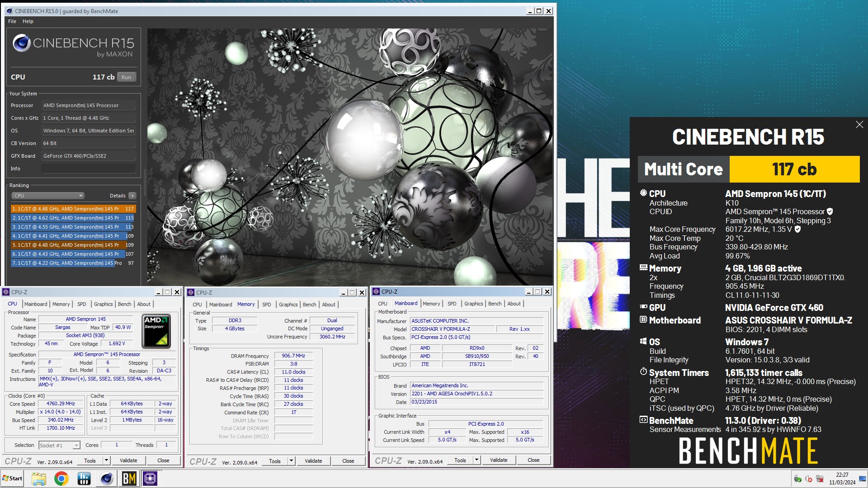
Task: Expand Tools dropdown arrow in left CPU-Z
Action: (x=107, y=460)
